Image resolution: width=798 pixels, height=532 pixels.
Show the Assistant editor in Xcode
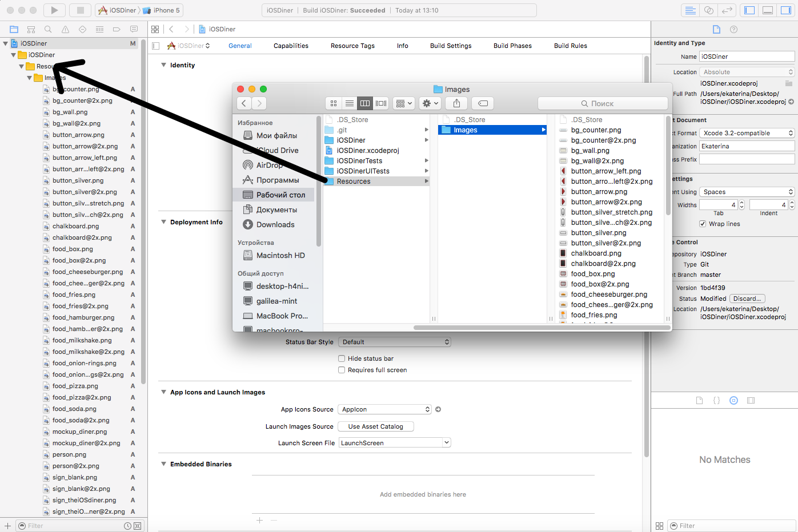coord(708,10)
